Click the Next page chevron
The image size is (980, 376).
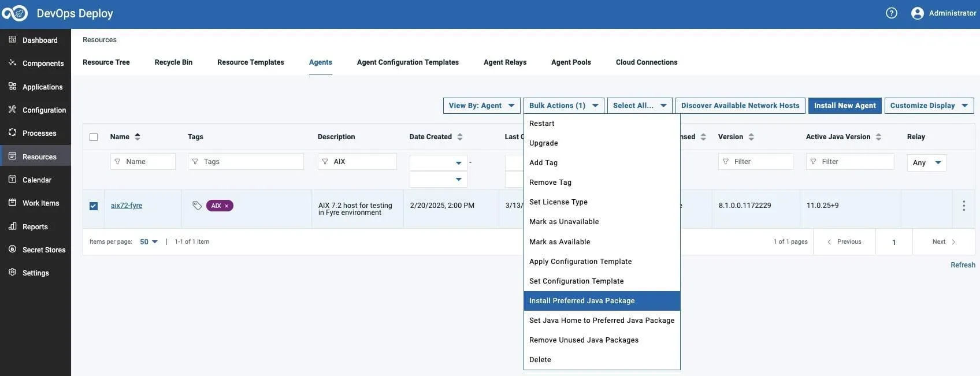click(x=953, y=242)
